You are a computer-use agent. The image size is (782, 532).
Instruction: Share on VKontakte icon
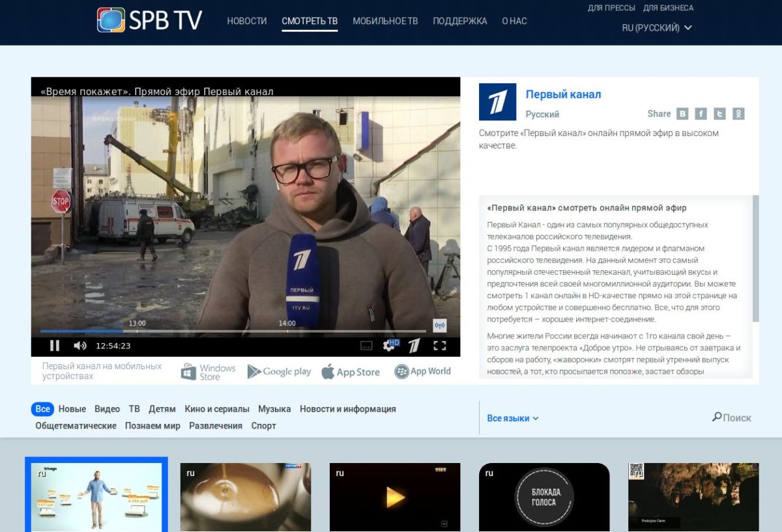click(x=682, y=114)
